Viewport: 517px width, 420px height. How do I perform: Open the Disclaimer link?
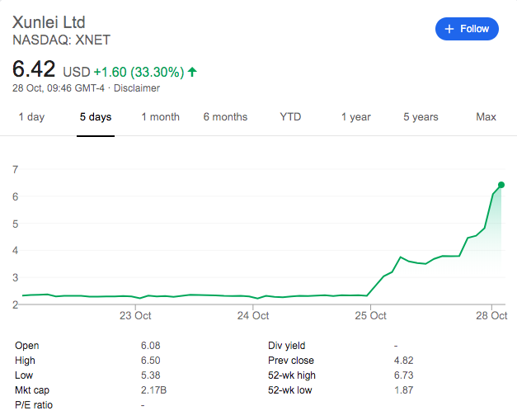(137, 88)
